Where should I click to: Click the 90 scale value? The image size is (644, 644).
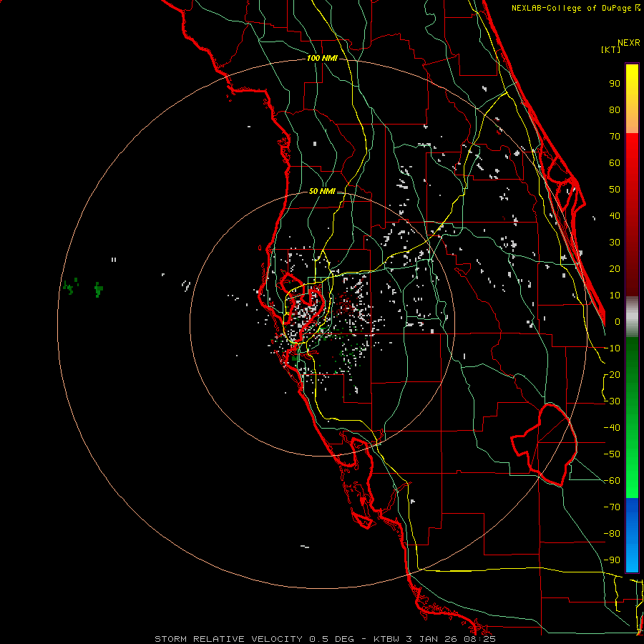click(x=615, y=84)
